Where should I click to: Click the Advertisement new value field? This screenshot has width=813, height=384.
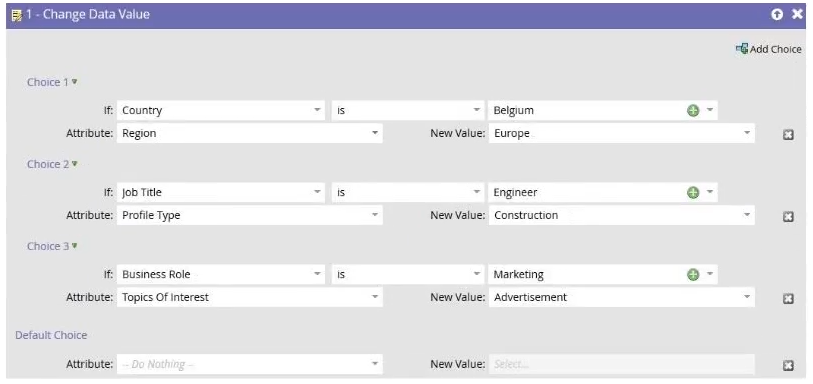[x=622, y=297]
